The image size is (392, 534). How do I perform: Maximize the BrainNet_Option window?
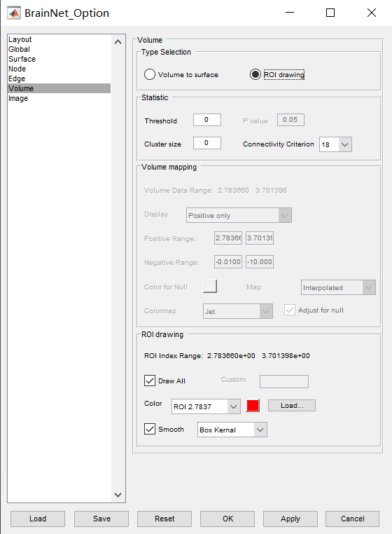(x=330, y=13)
